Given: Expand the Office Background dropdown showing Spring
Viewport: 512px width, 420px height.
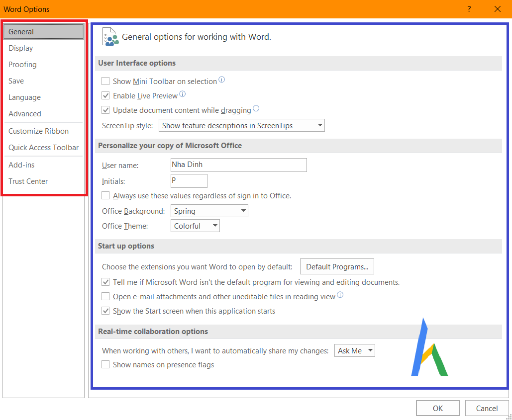Looking at the screenshot, I should coord(209,211).
